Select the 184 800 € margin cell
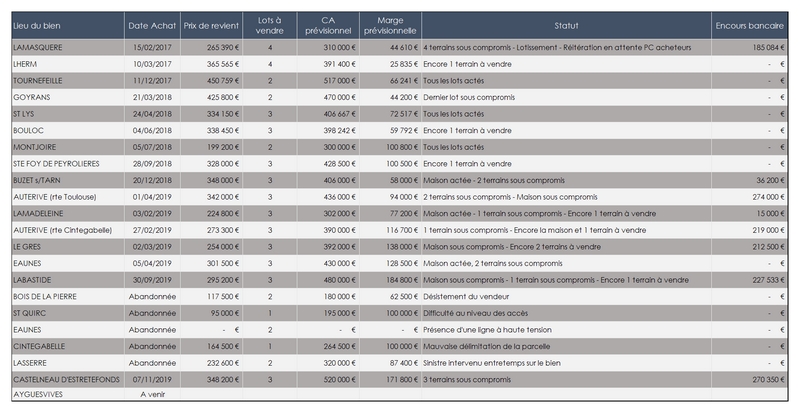 (390, 280)
